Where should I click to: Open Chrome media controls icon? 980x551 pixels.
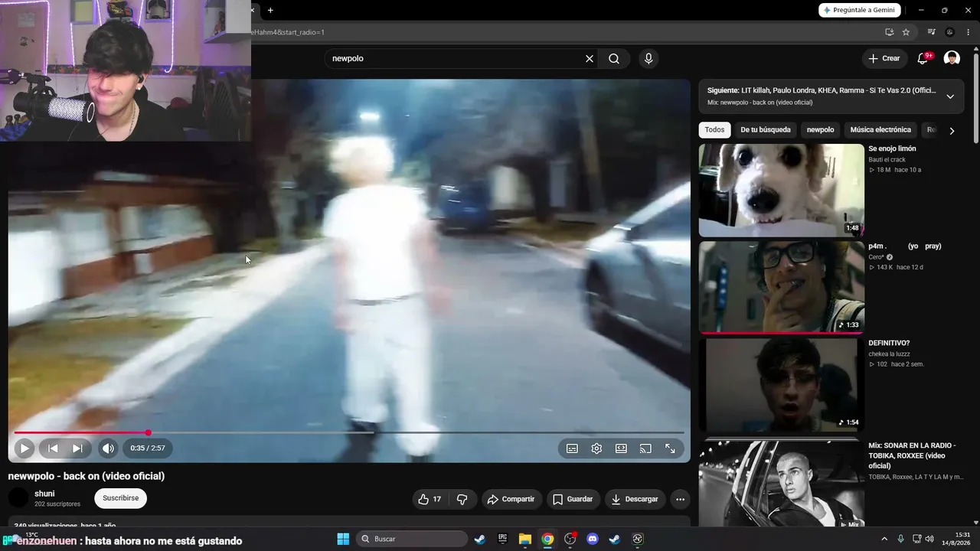931,32
